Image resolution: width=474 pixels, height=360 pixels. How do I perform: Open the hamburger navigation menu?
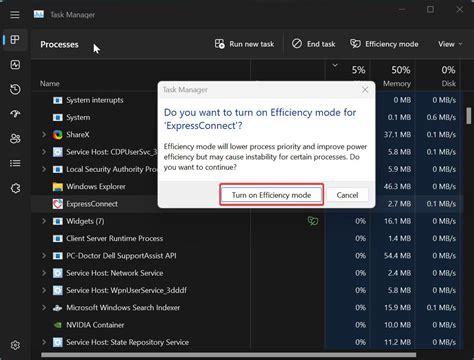click(x=15, y=15)
